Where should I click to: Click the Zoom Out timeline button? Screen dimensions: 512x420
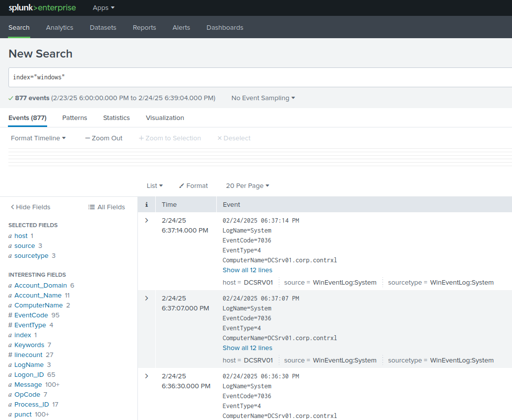pos(104,138)
